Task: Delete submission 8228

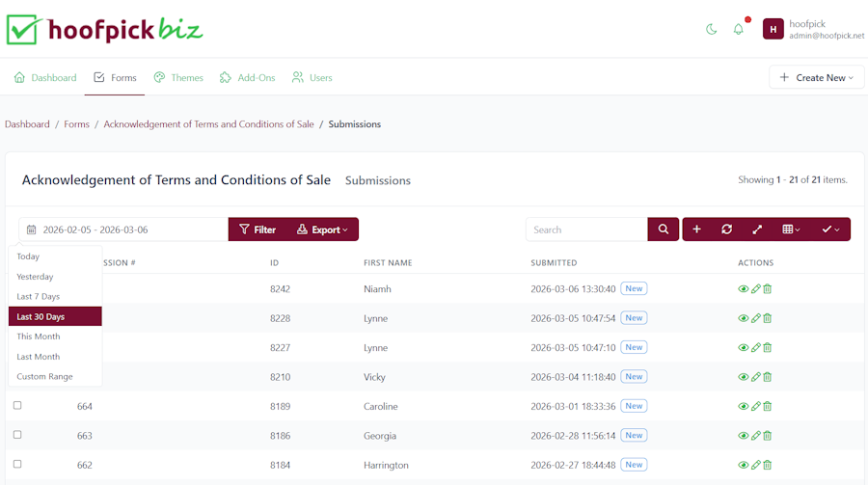Action: pos(768,318)
